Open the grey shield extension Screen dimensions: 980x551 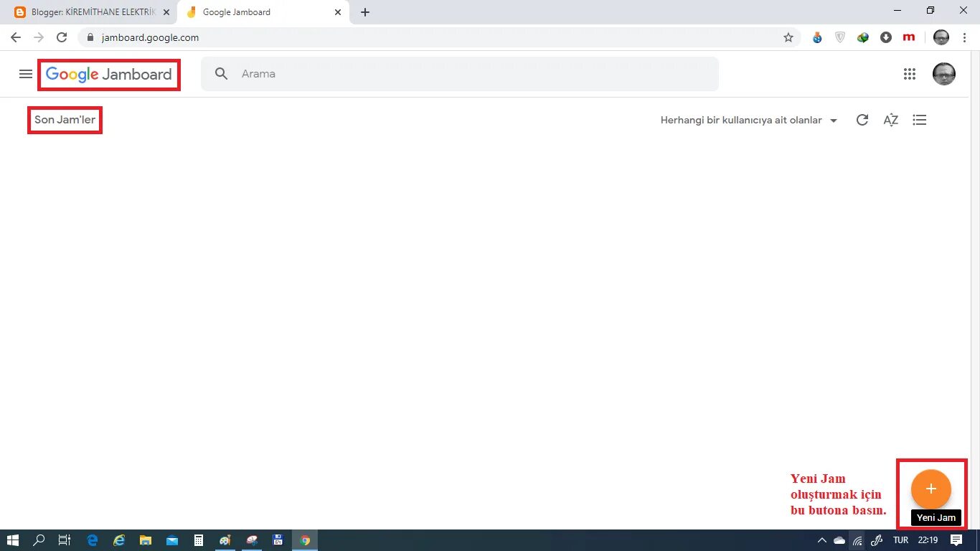click(840, 37)
